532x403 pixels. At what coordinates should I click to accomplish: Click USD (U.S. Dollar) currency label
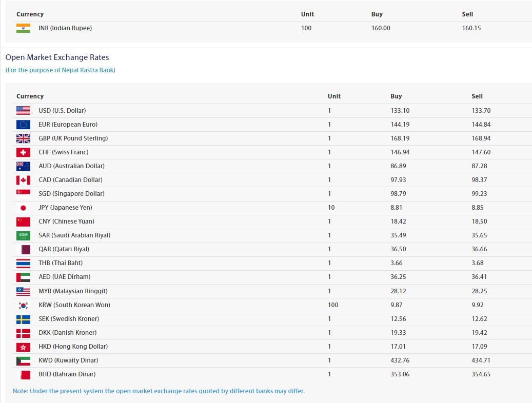pyautogui.click(x=62, y=111)
